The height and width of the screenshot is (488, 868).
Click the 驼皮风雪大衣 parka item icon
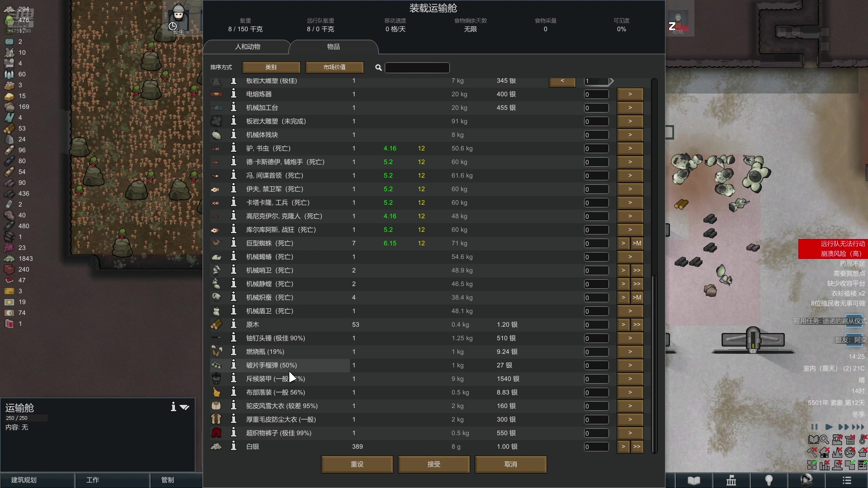pos(216,405)
